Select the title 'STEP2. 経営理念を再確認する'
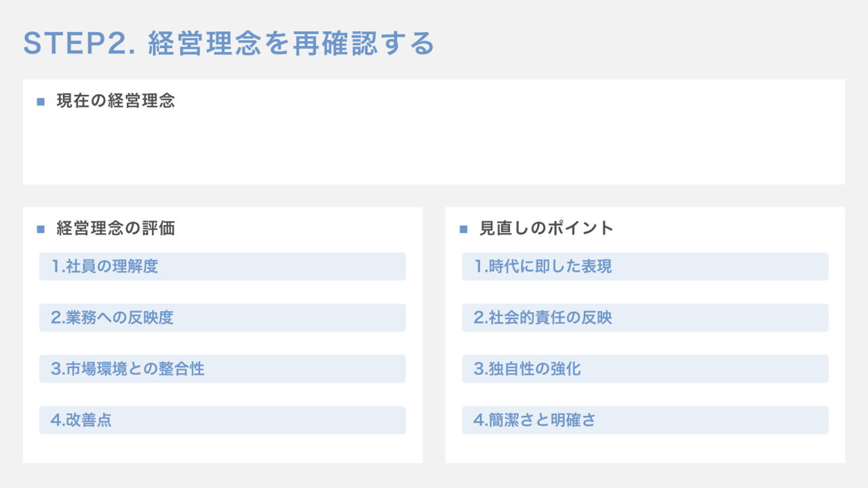 coord(229,43)
